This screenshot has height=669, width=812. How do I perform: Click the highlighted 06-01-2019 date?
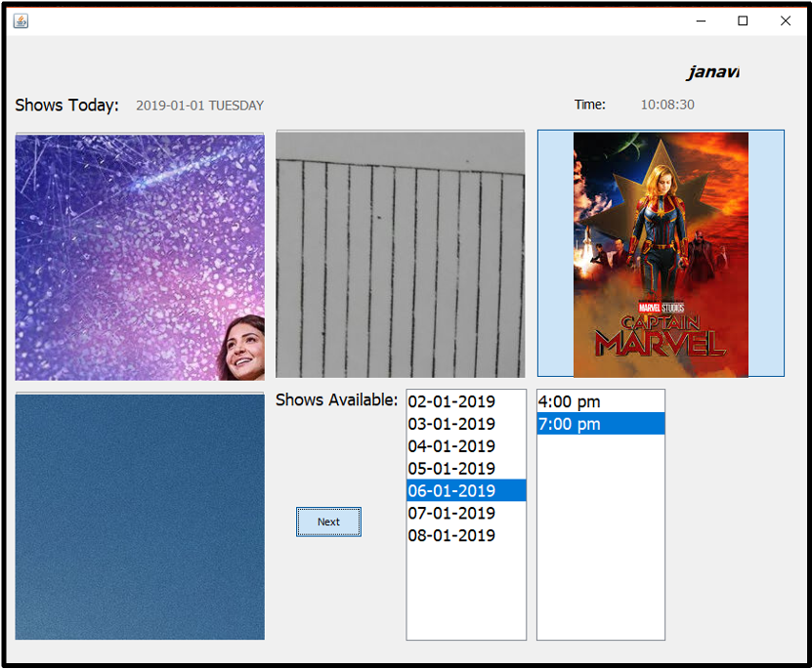(451, 491)
